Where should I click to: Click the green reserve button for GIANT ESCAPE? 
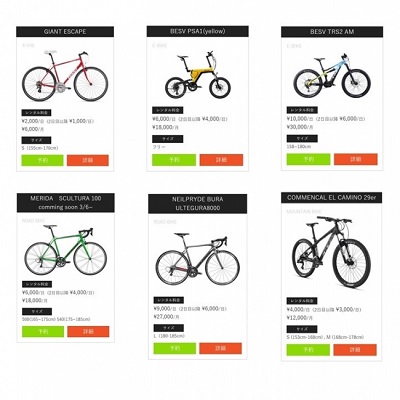tap(42, 160)
